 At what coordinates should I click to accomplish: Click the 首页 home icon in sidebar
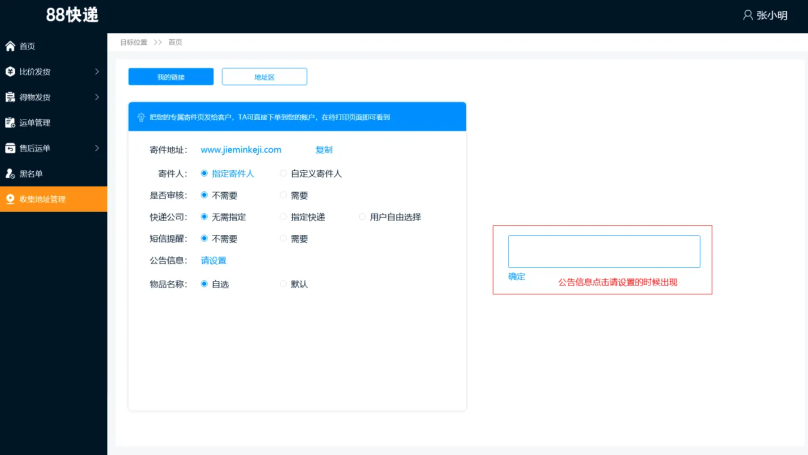[10, 46]
